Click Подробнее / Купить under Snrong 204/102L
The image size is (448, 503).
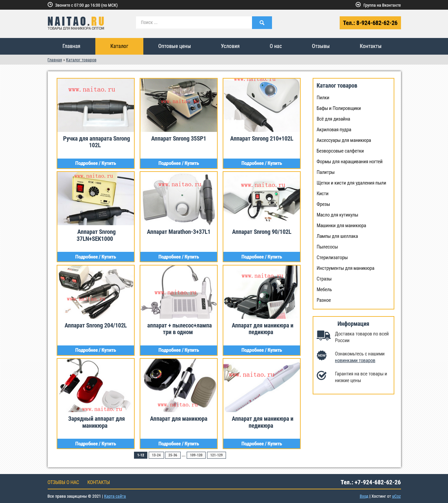pyautogui.click(x=96, y=350)
